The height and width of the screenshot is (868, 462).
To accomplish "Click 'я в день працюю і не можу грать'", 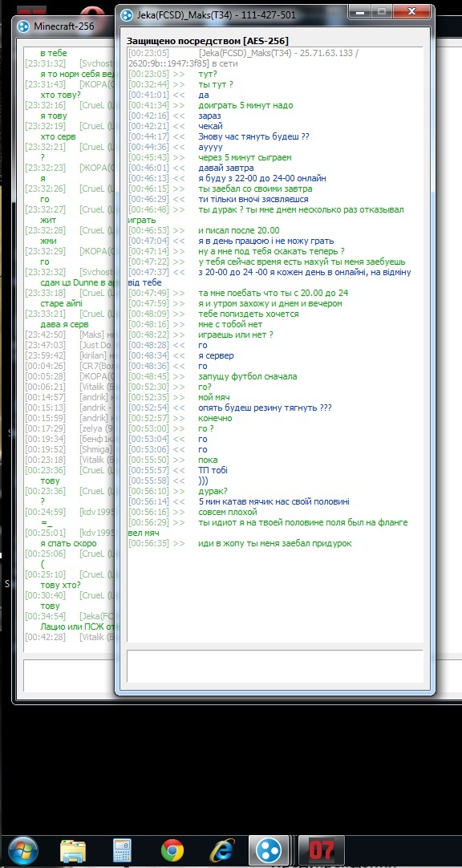I will [266, 241].
